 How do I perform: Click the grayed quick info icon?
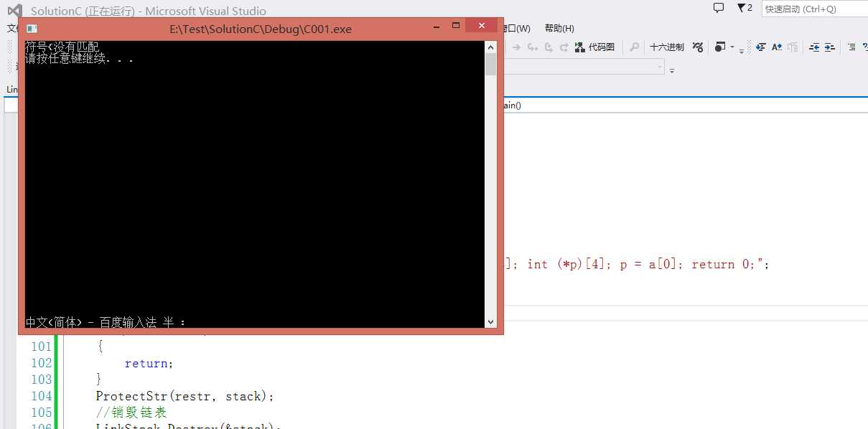793,47
